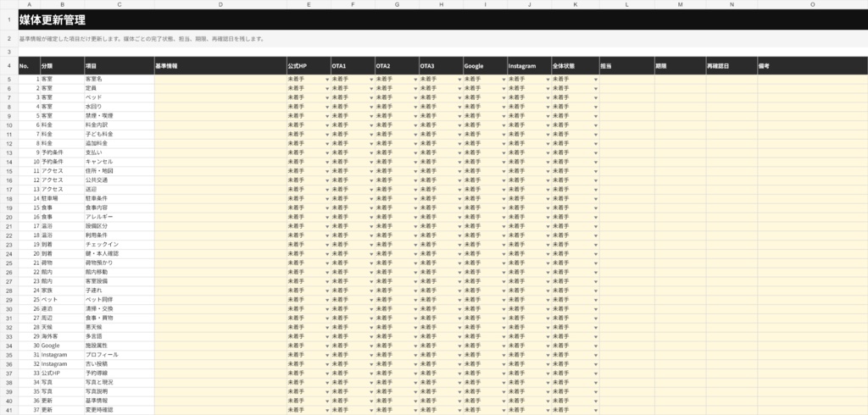Click the 全体状態 header cell
This screenshot has height=415, width=868.
(576, 66)
